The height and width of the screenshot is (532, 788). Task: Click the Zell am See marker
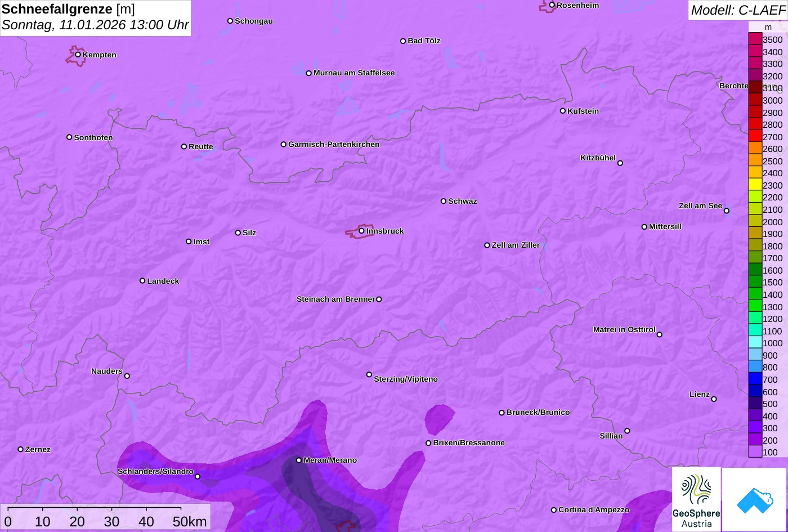click(726, 211)
